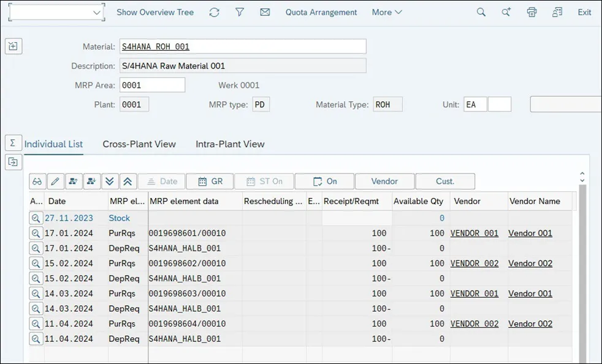Click details icon for 15.02.2024 PurRqs row
602x364 pixels.
pos(36,264)
